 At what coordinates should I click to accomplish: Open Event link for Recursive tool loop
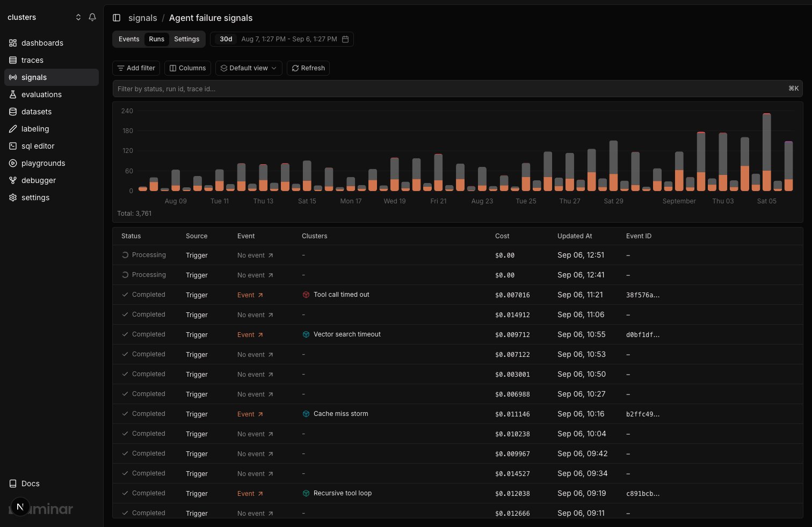[250, 494]
